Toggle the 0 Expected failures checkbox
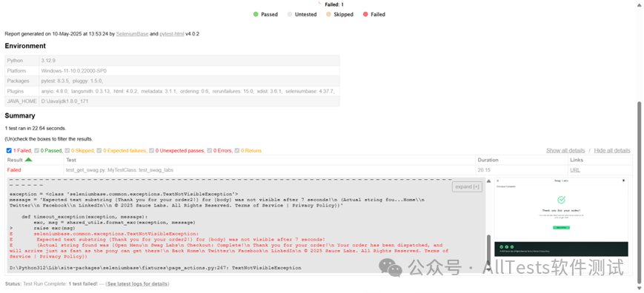 [99, 151]
